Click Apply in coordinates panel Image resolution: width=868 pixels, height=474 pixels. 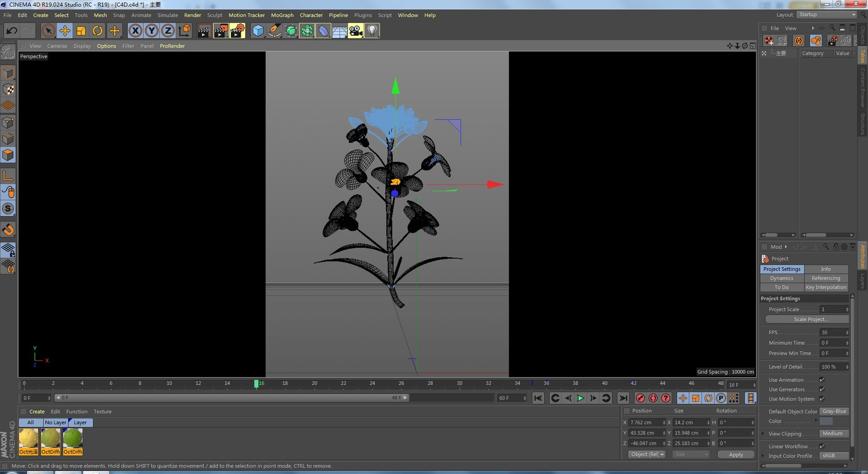pos(736,455)
